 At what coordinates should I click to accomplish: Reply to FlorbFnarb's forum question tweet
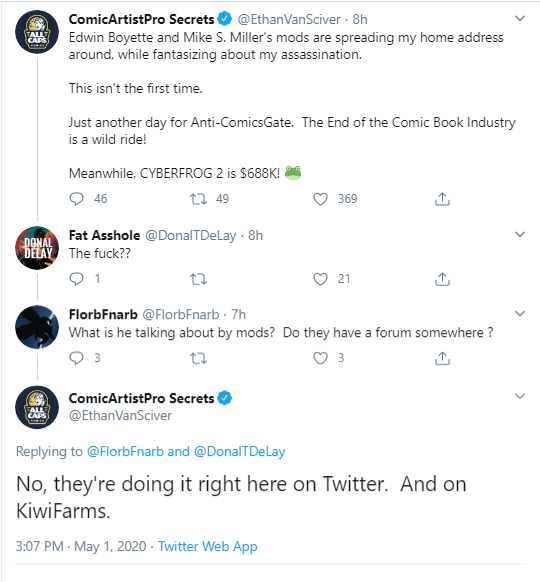point(76,358)
